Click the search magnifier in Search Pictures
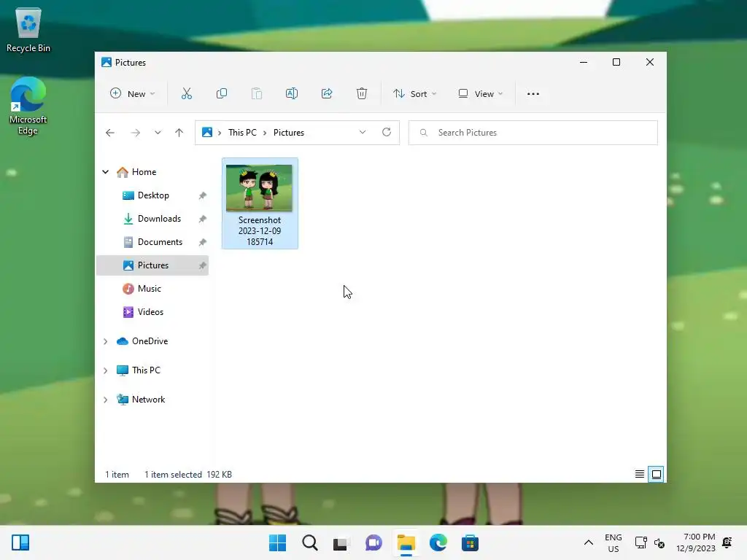 pyautogui.click(x=424, y=133)
